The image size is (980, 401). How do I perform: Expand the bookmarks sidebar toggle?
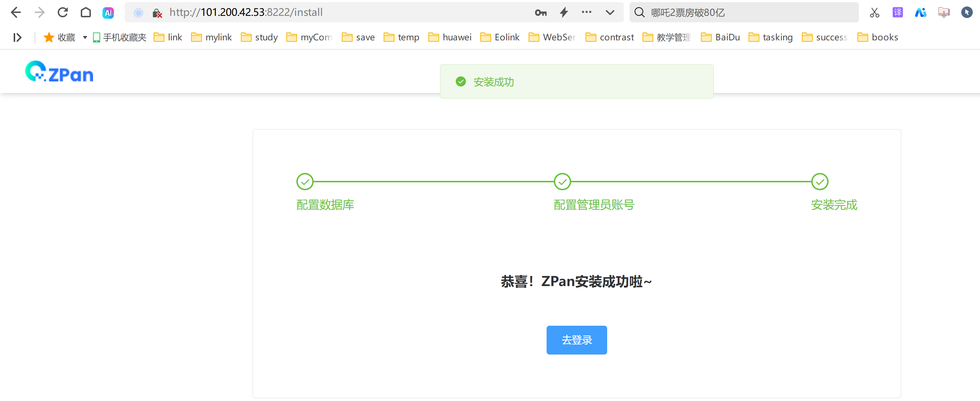18,37
